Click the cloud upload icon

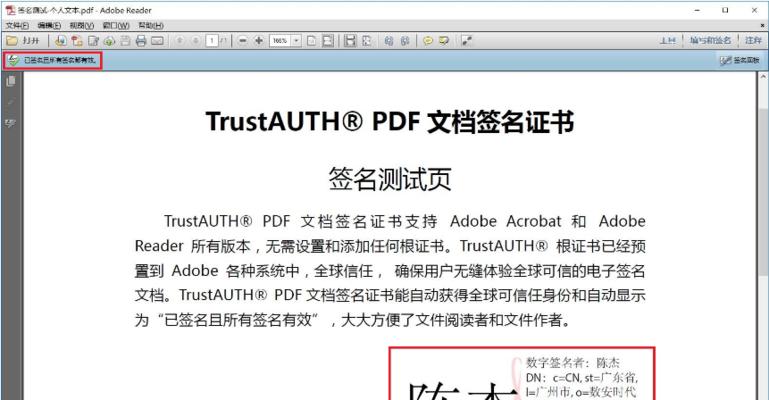coord(109,41)
